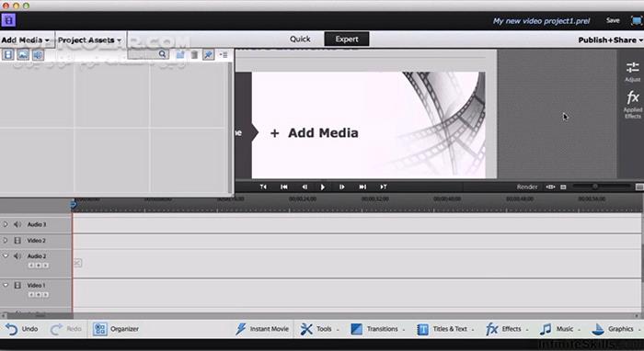Click the Render button
Viewport: 644px width, 351px height.
pyautogui.click(x=527, y=187)
